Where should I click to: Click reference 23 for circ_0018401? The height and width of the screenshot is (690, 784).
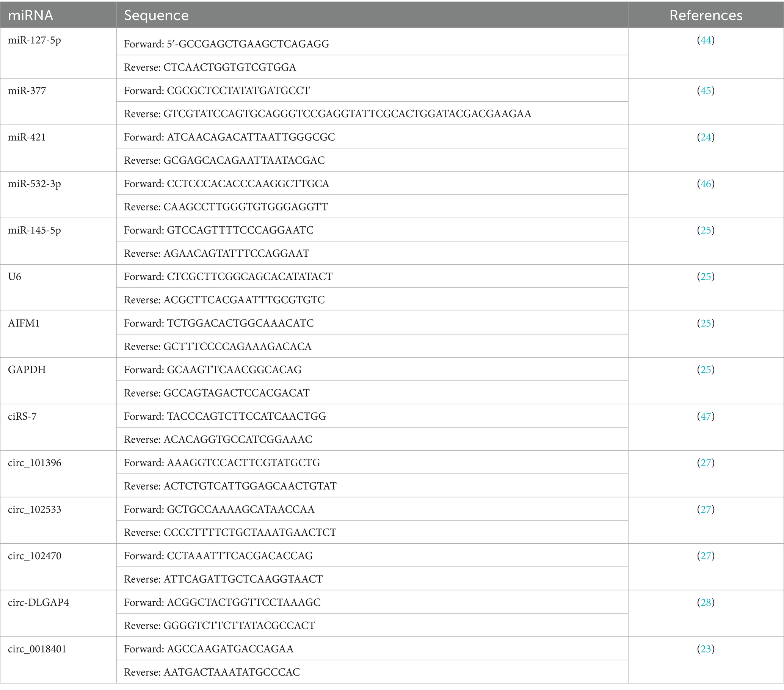706,649
